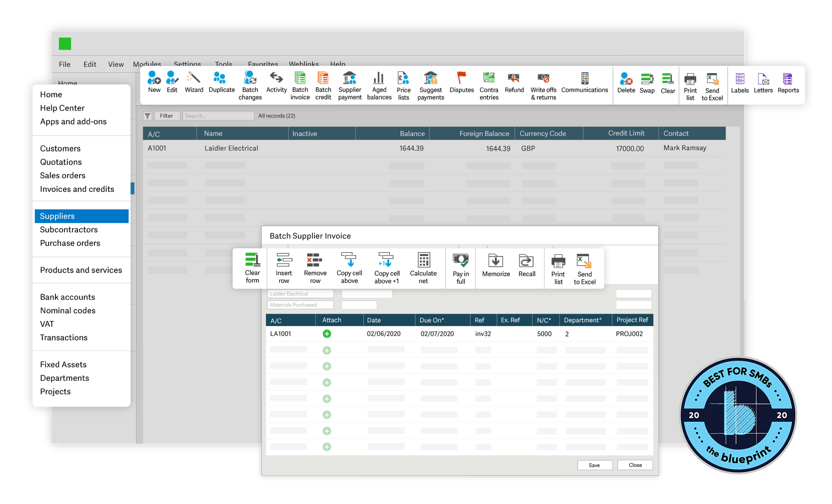Click the Laidler Electrical field in the dialog
Screen dimensions: 832x504
coord(300,294)
